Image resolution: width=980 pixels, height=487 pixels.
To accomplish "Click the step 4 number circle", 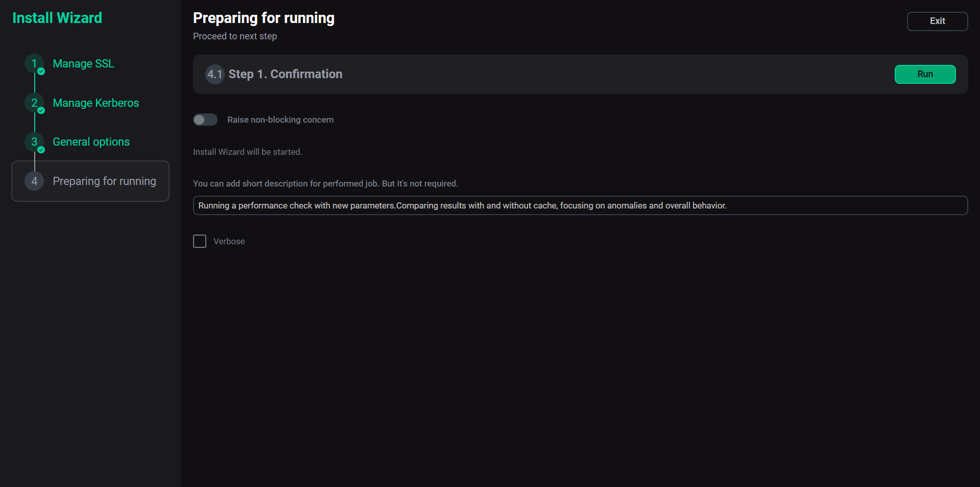I will [x=34, y=181].
